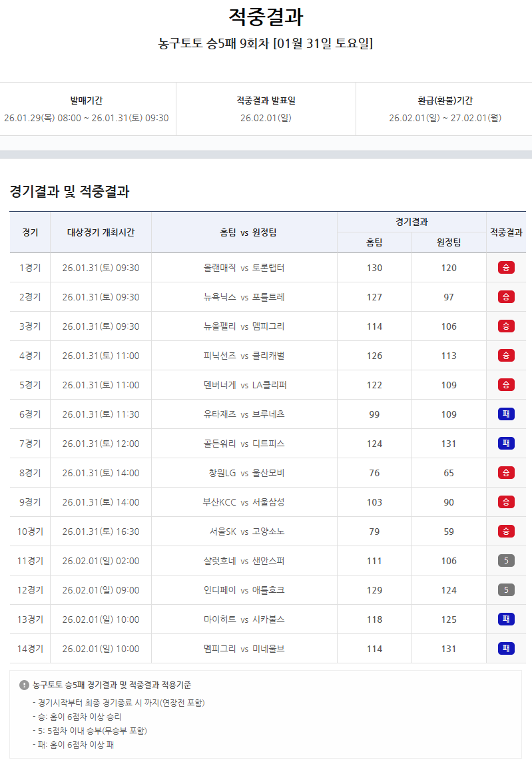This screenshot has width=532, height=760.
Task: Click the gray 5 badge for 11경기
Action: click(x=506, y=561)
